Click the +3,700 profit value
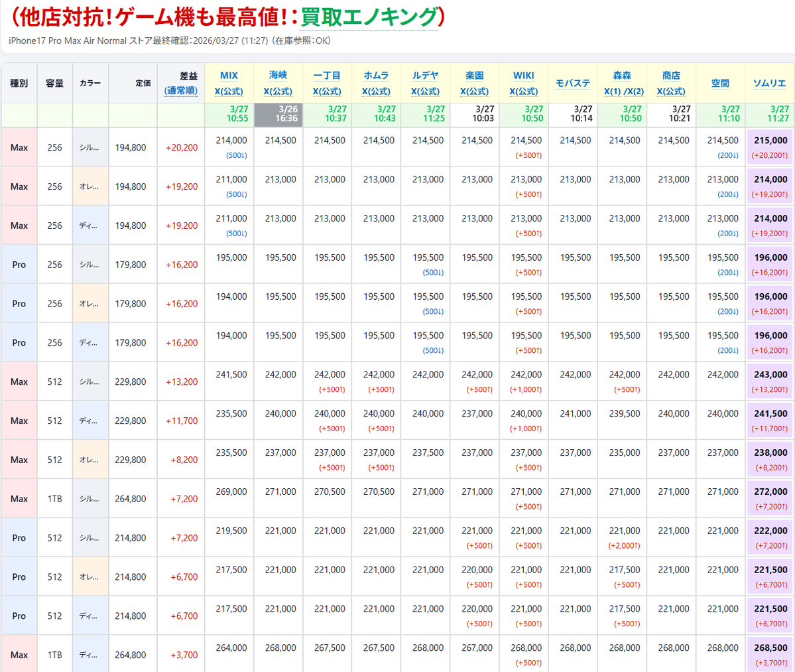The image size is (795, 672). pos(184,655)
